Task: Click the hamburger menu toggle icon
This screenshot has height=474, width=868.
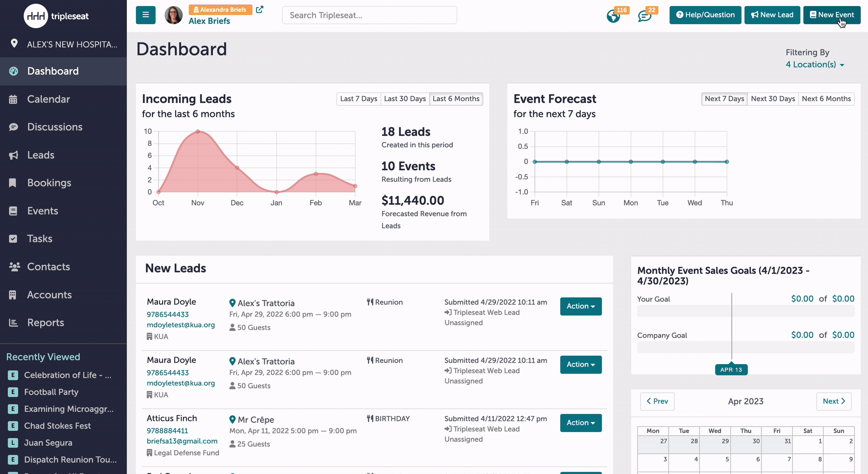Action: point(145,15)
